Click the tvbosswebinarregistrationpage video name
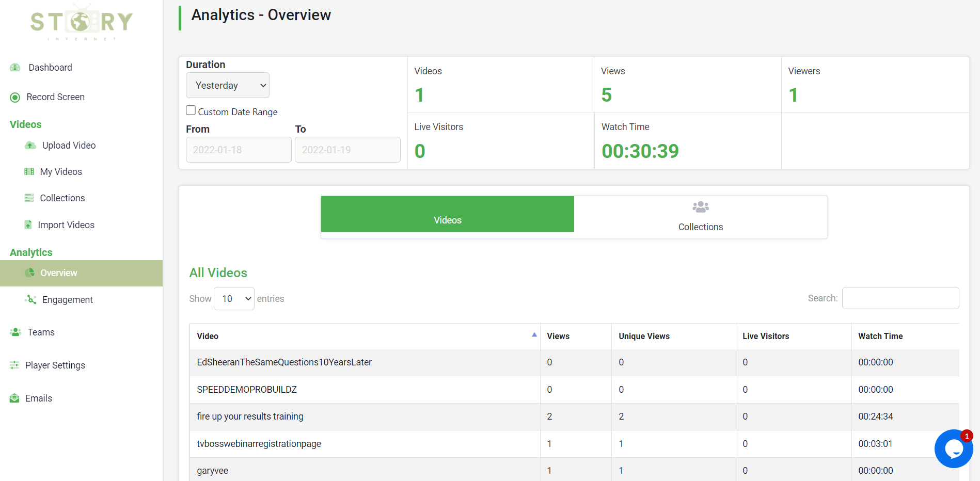Image resolution: width=980 pixels, height=481 pixels. click(x=259, y=444)
